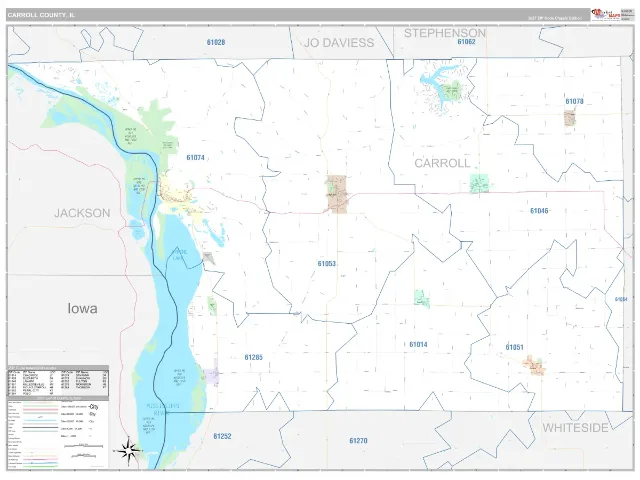The image size is (640, 480).
Task: Click the compass rose icon
Action: click(x=130, y=451)
